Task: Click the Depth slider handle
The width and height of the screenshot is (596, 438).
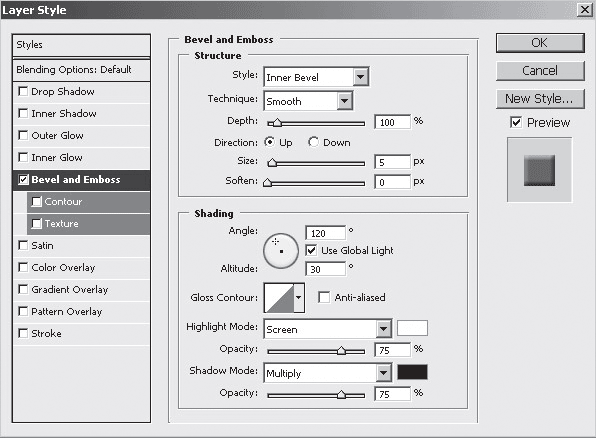Action: [277, 123]
